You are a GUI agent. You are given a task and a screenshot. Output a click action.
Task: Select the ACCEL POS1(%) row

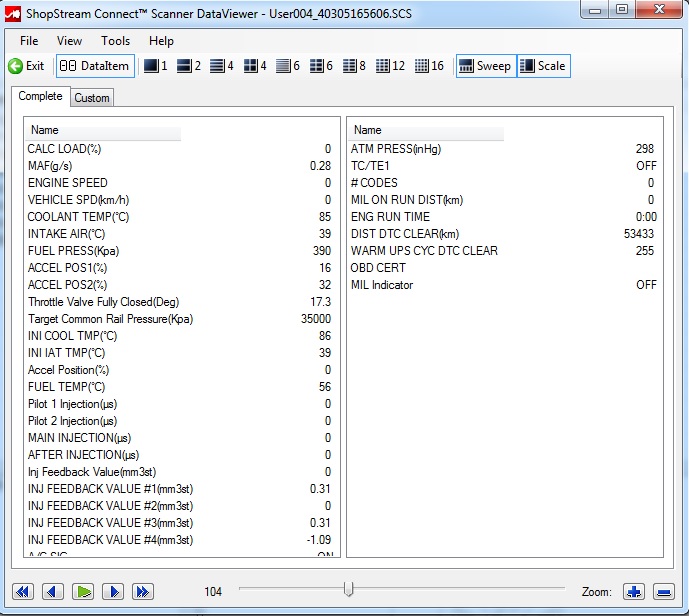point(181,268)
